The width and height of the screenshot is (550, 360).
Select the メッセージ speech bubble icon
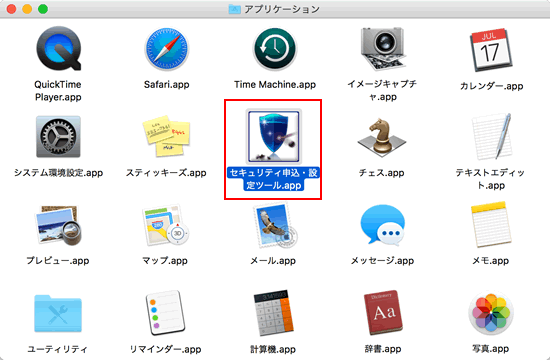382,225
